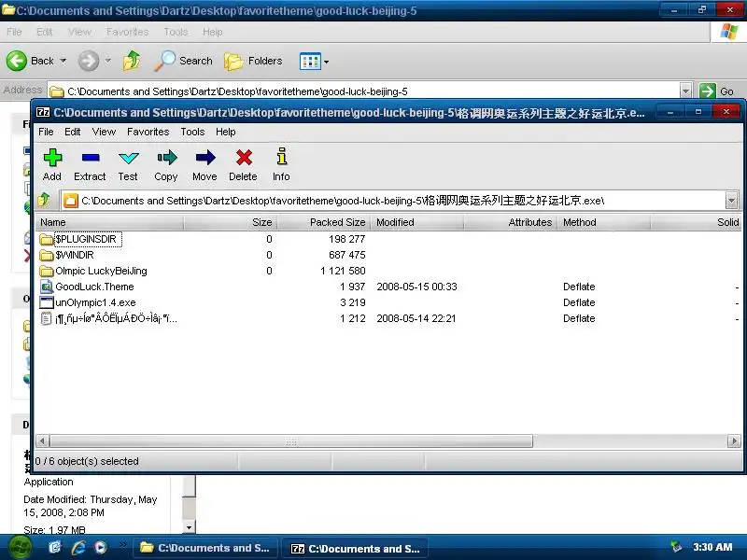Open 7-Zip View menu

(x=104, y=132)
